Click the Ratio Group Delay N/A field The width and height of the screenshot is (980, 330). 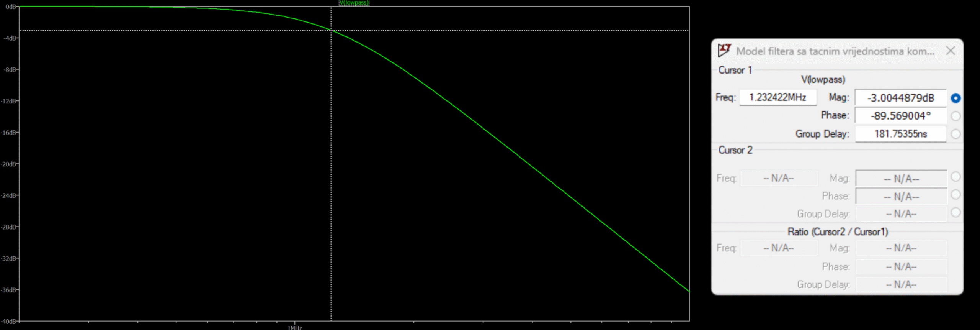(901, 284)
